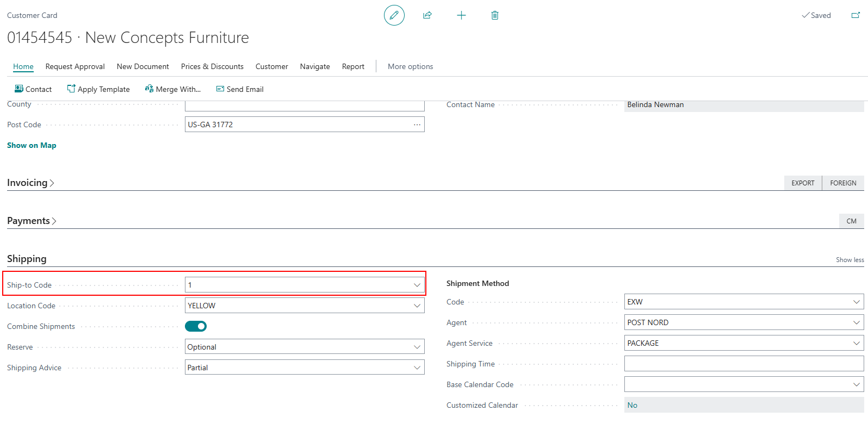Click the Send Email action
This screenshot has height=423, width=868.
coord(240,89)
